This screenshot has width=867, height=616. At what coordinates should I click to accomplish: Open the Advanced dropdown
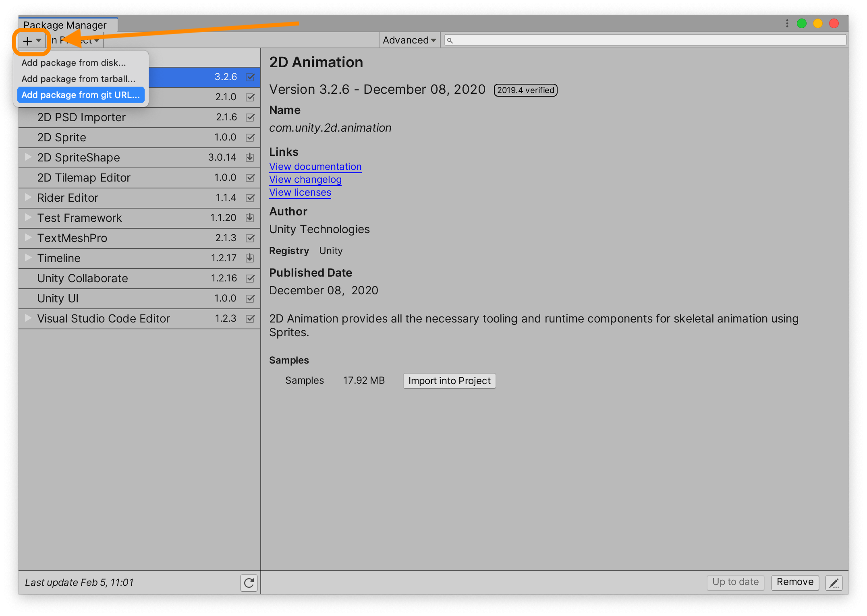pyautogui.click(x=409, y=40)
